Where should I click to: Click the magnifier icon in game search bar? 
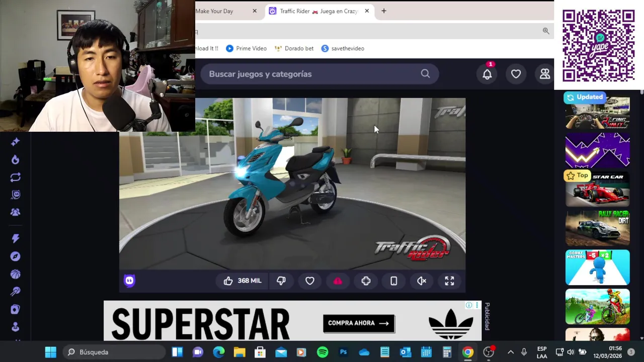click(x=425, y=74)
